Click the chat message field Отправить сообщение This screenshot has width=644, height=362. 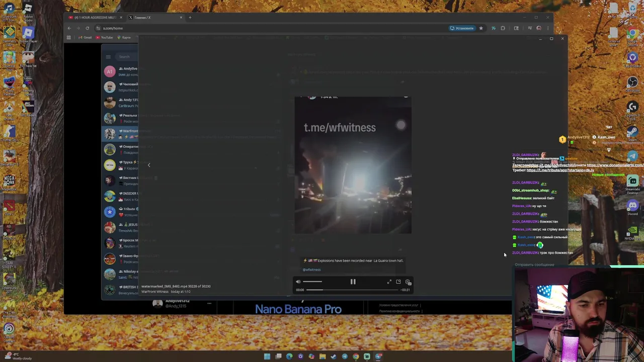534,265
